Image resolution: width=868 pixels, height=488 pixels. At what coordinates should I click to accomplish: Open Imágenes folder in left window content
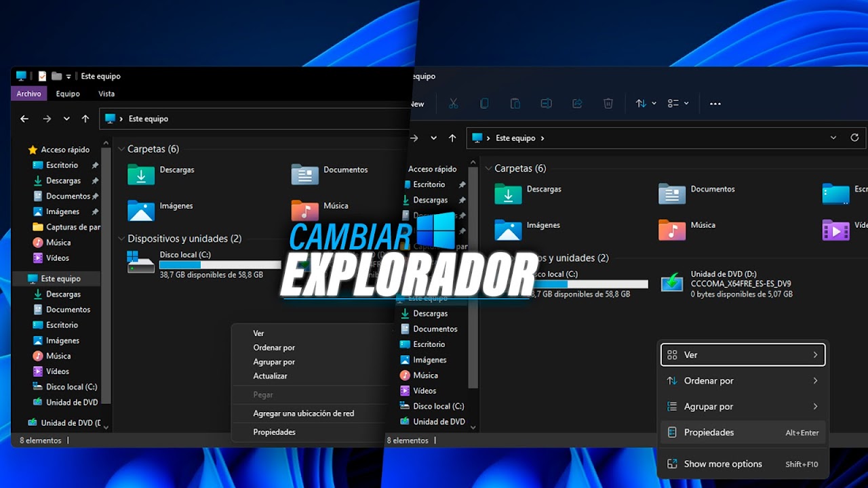(161, 209)
